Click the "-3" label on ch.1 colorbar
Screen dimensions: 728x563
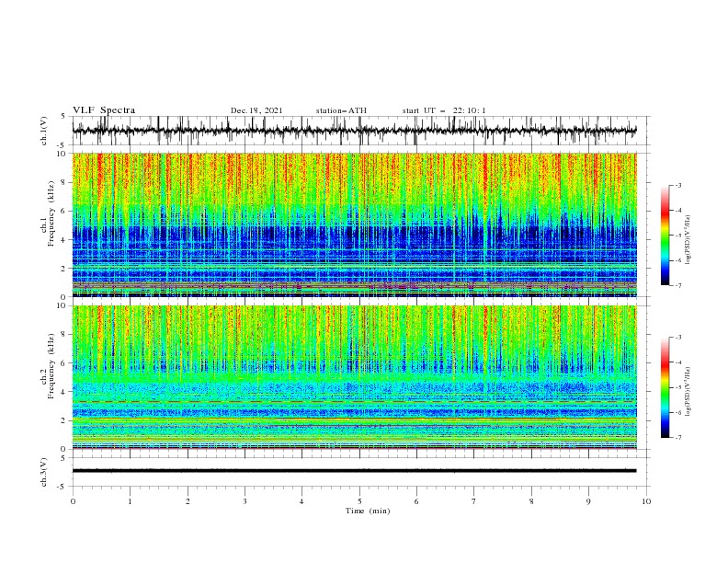(x=678, y=185)
